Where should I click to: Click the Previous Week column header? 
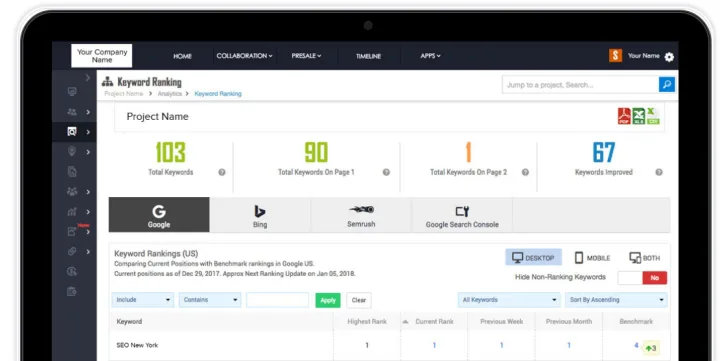(501, 322)
